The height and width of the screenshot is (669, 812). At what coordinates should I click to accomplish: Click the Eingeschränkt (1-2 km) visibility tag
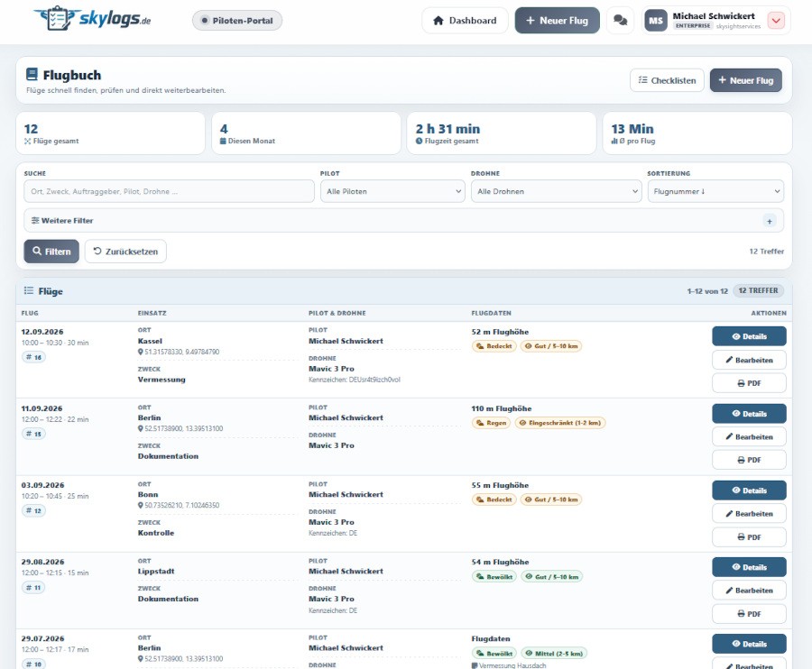[x=559, y=423]
